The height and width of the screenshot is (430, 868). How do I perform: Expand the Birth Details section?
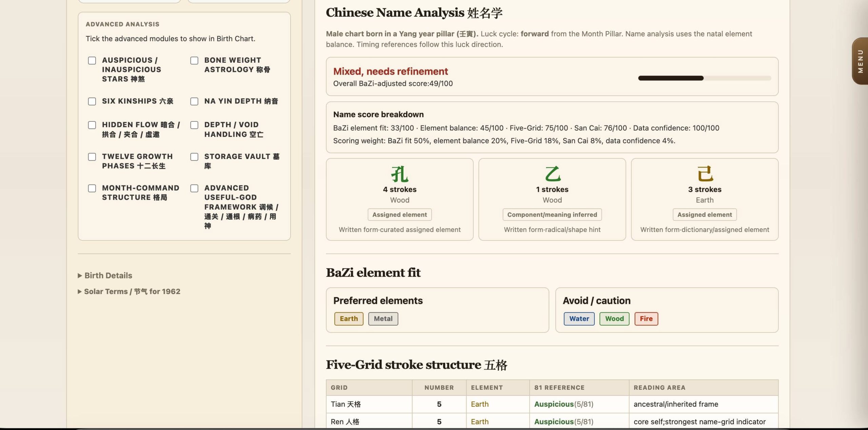coord(105,275)
